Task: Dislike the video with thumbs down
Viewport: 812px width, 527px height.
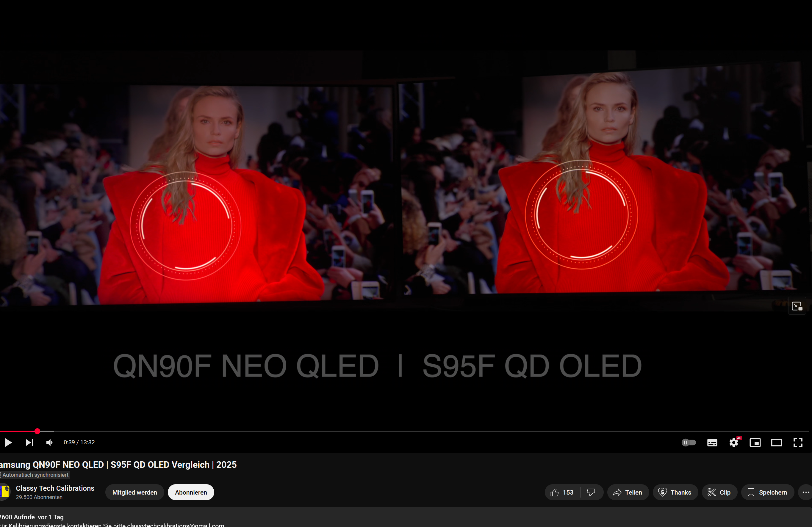Action: pos(591,492)
